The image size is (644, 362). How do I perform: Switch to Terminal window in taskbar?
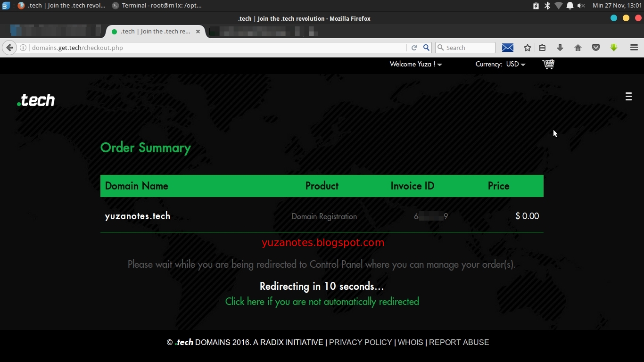tap(157, 6)
